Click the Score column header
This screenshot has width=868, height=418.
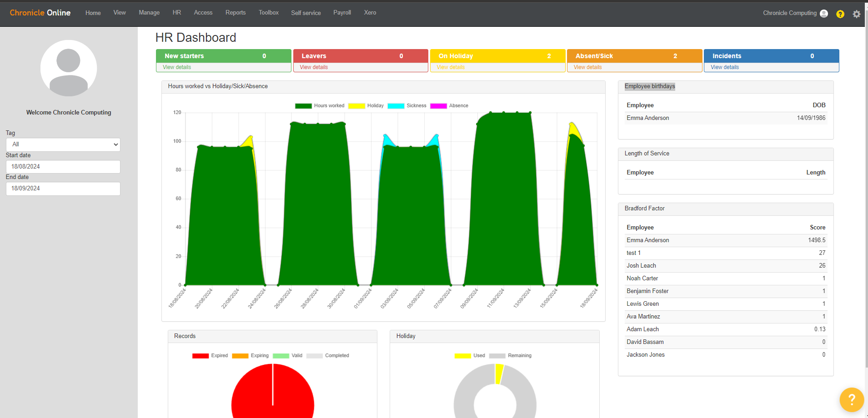click(x=818, y=228)
